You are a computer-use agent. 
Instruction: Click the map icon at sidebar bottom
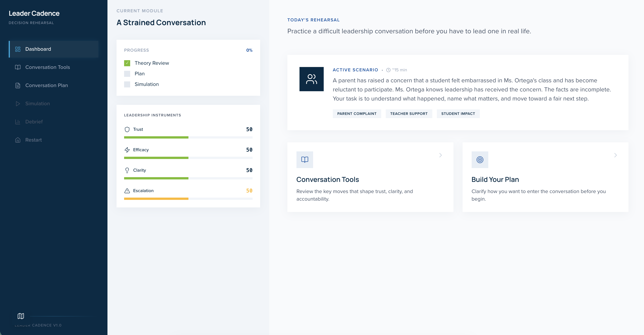[x=21, y=316]
